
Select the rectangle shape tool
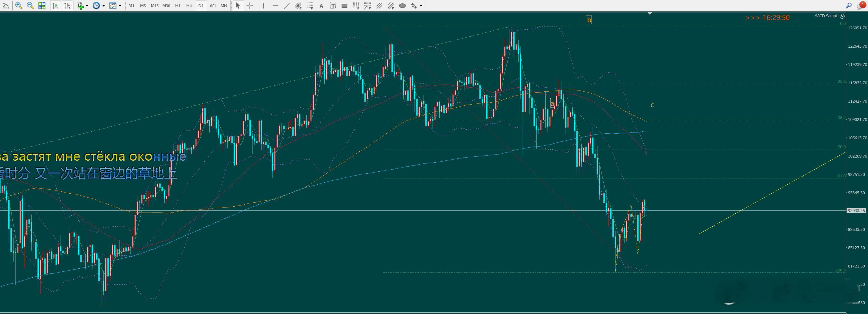pos(344,6)
